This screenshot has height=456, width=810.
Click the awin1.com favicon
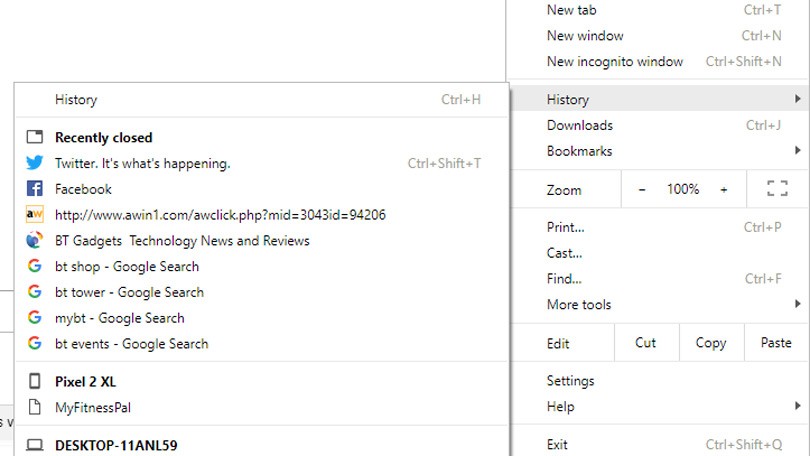pyautogui.click(x=35, y=215)
